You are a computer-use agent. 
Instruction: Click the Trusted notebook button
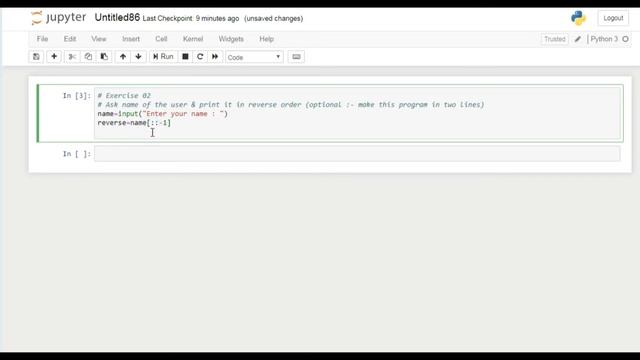click(555, 39)
